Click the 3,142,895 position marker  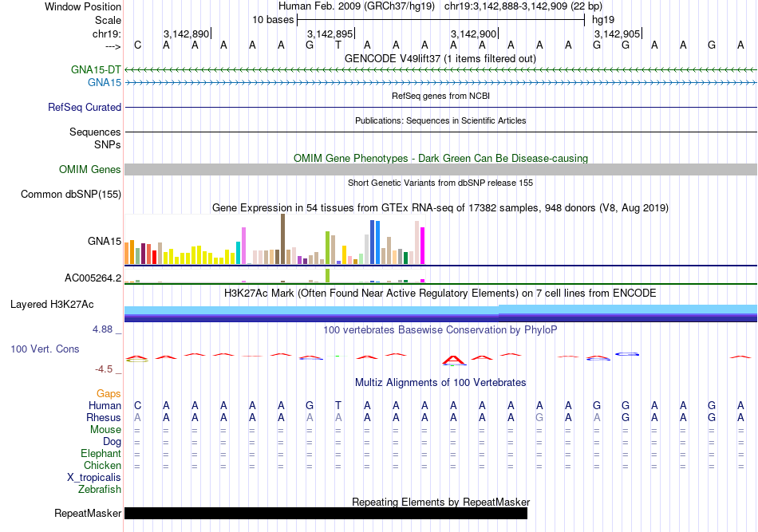coord(330,33)
